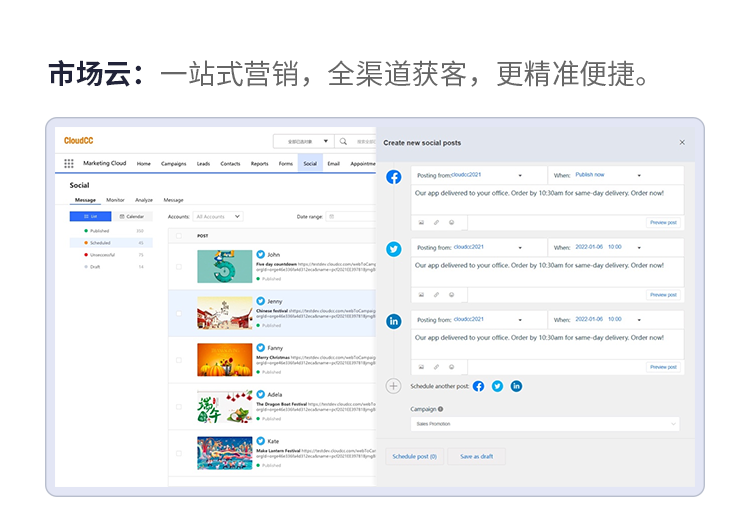Click Preview post on the Twitter post

(663, 295)
